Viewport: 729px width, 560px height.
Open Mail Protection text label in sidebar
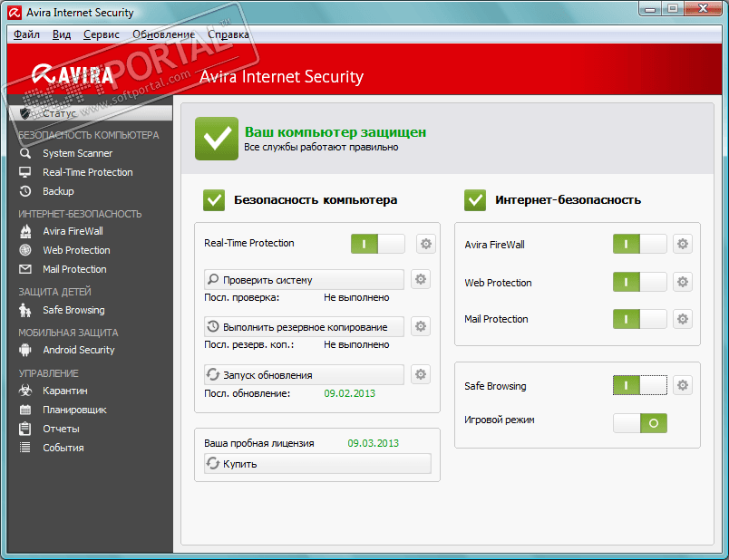[x=75, y=269]
